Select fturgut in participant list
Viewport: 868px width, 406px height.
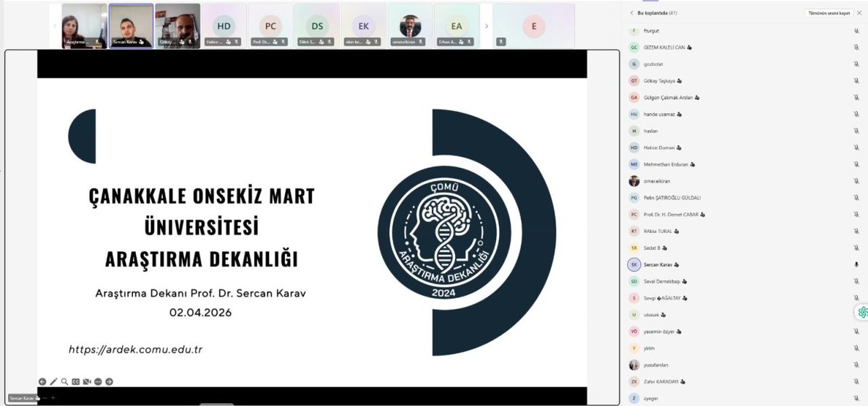click(745, 31)
